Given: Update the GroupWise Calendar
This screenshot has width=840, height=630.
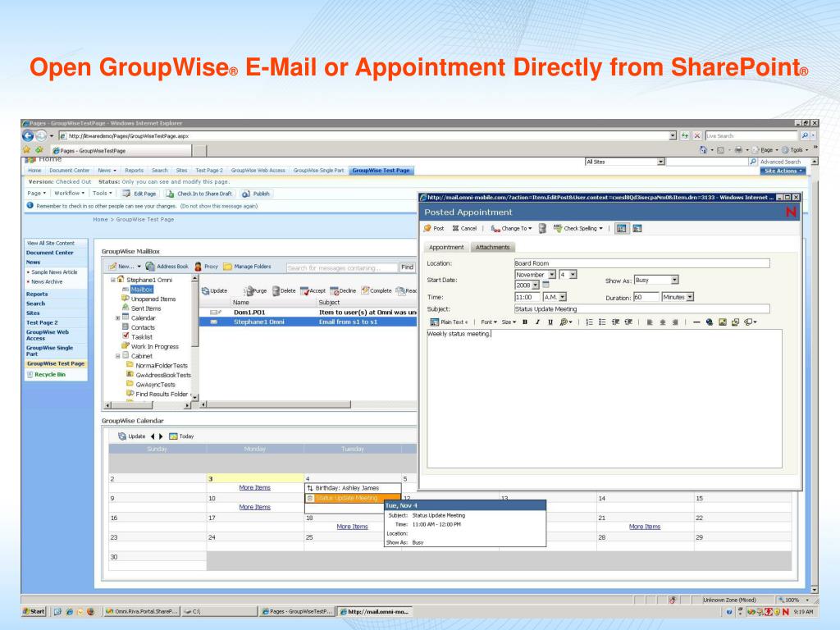Looking at the screenshot, I should (x=132, y=436).
